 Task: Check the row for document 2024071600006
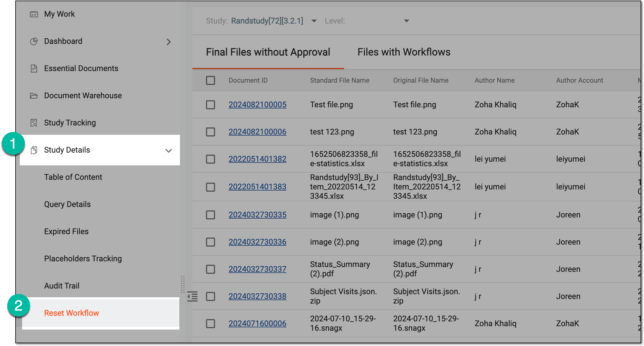pyautogui.click(x=211, y=324)
